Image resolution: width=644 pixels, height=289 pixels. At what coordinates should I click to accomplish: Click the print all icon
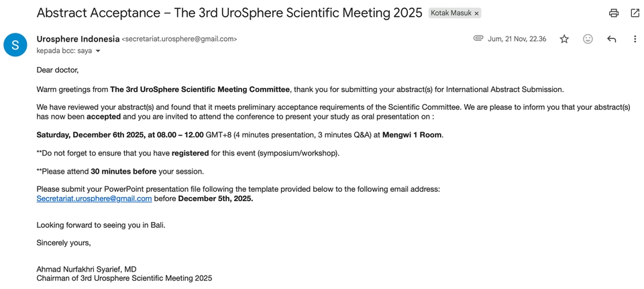pyautogui.click(x=613, y=13)
